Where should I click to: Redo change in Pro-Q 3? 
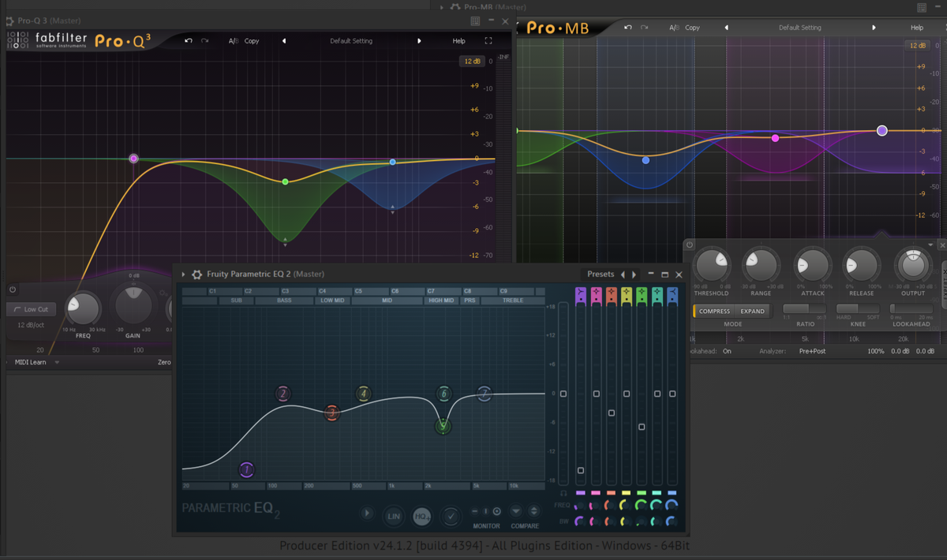tap(205, 41)
